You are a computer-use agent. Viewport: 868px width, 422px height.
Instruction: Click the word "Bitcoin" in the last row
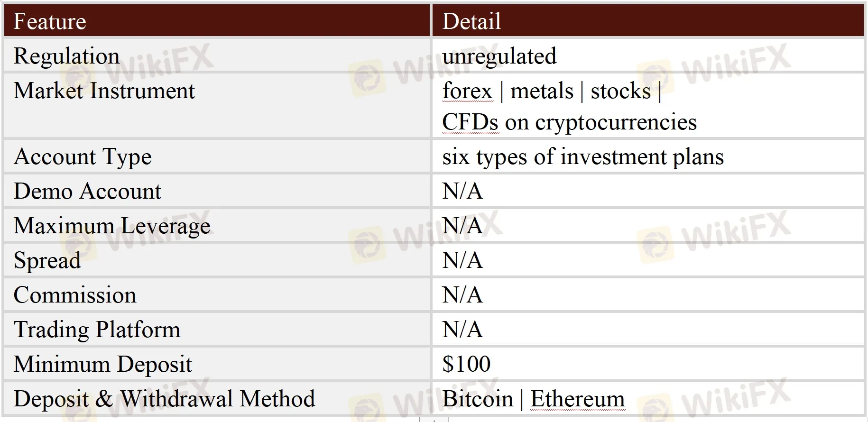pos(478,399)
